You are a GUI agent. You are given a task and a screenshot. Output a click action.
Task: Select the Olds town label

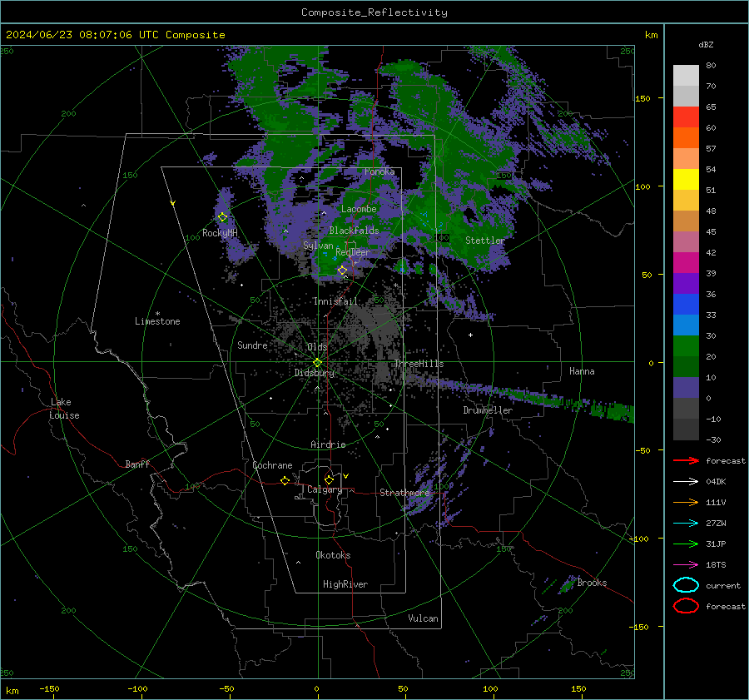[317, 347]
